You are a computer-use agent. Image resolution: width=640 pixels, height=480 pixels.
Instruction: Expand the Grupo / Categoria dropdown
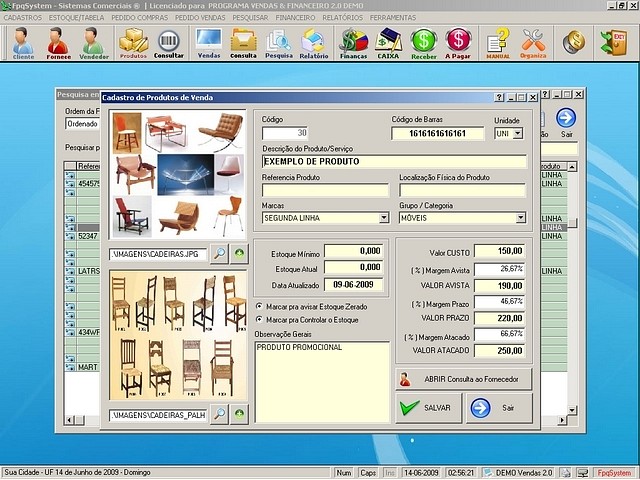(x=521, y=218)
